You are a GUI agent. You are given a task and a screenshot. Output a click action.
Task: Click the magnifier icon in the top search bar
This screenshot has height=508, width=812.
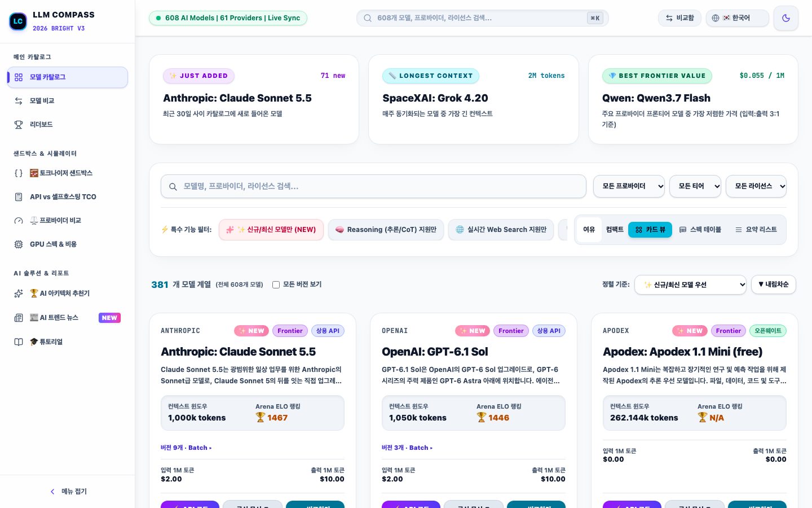pyautogui.click(x=368, y=18)
